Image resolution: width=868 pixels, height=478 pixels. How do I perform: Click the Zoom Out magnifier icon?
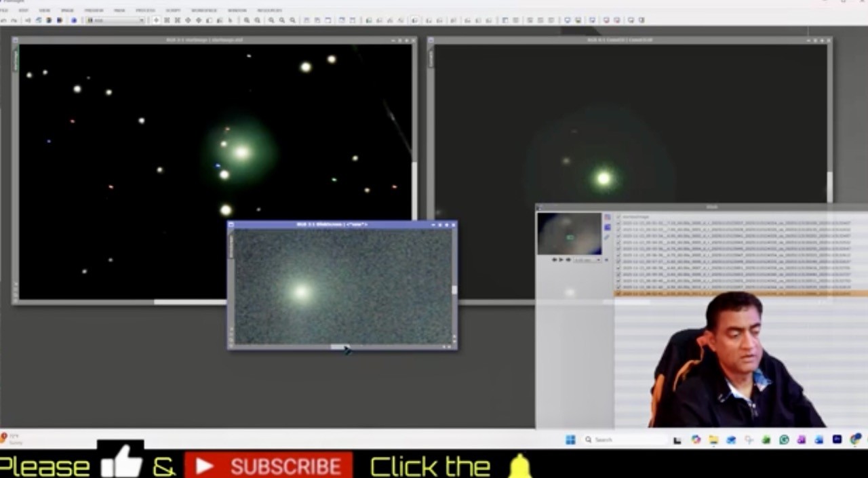click(x=257, y=20)
